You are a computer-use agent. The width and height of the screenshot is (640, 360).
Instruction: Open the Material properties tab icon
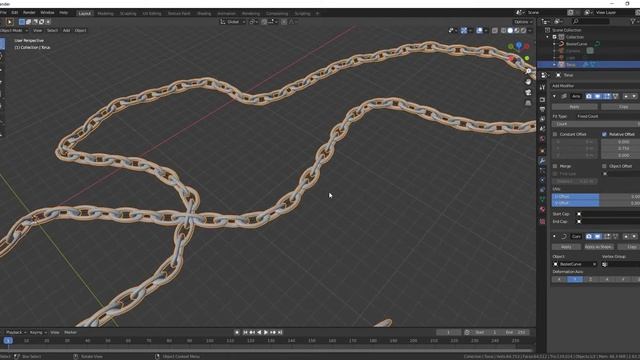coord(542,210)
